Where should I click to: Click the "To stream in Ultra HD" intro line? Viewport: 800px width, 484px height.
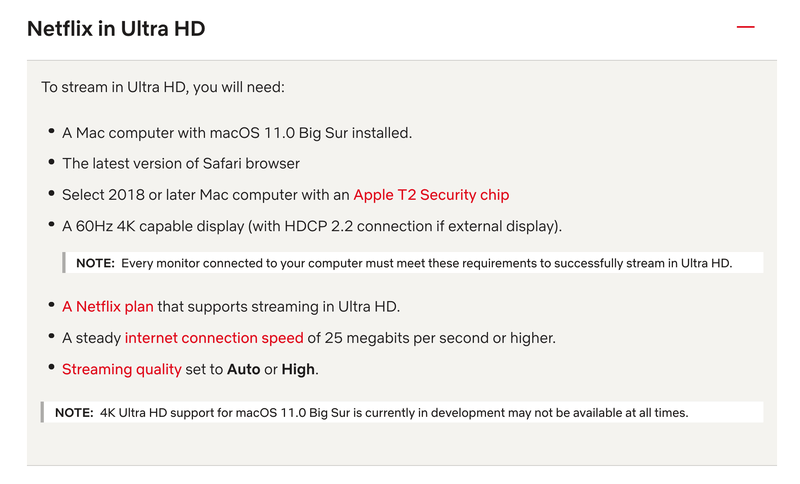[163, 87]
